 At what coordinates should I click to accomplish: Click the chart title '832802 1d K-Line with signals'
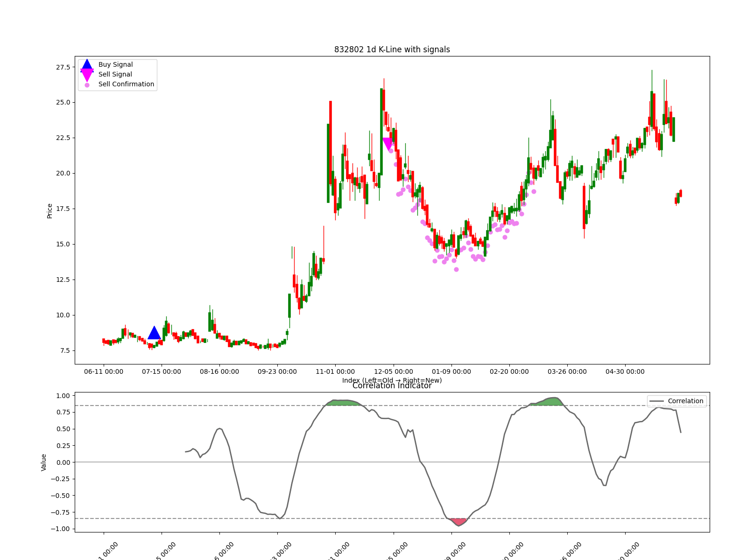392,49
